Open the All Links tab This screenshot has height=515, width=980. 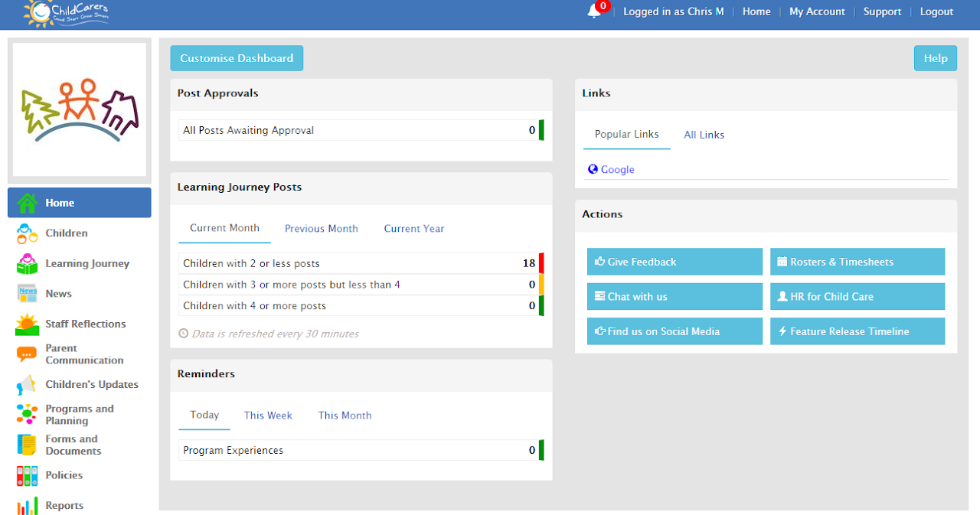tap(704, 135)
